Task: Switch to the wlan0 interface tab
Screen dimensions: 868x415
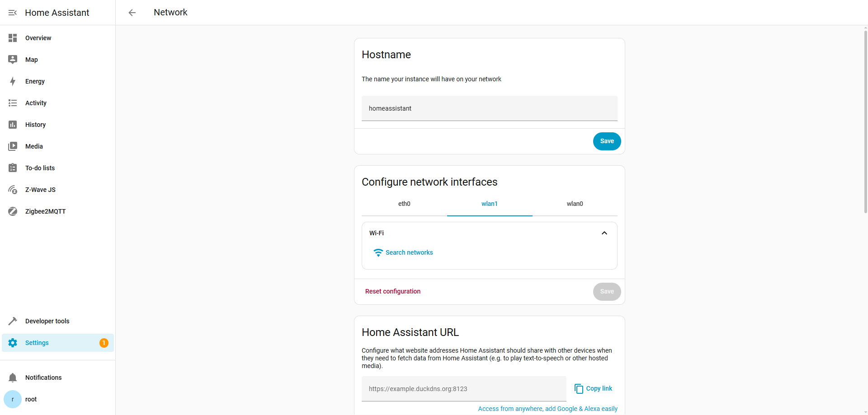Action: point(575,204)
